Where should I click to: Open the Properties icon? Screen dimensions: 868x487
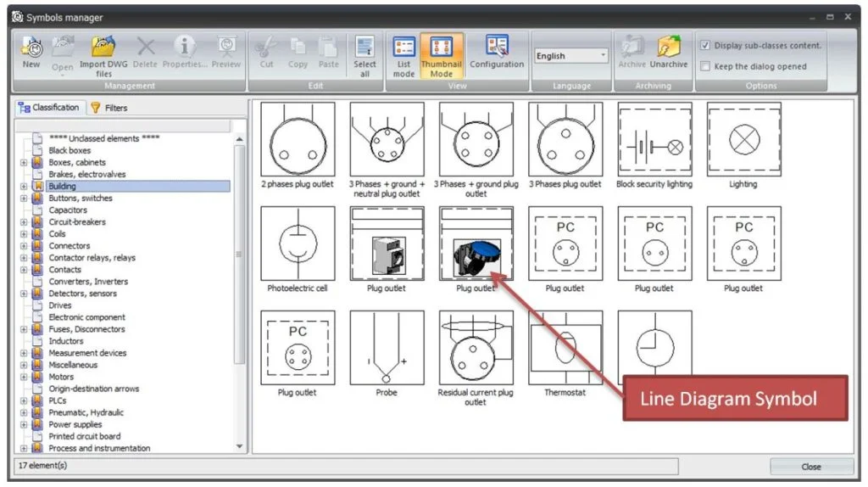tap(184, 48)
